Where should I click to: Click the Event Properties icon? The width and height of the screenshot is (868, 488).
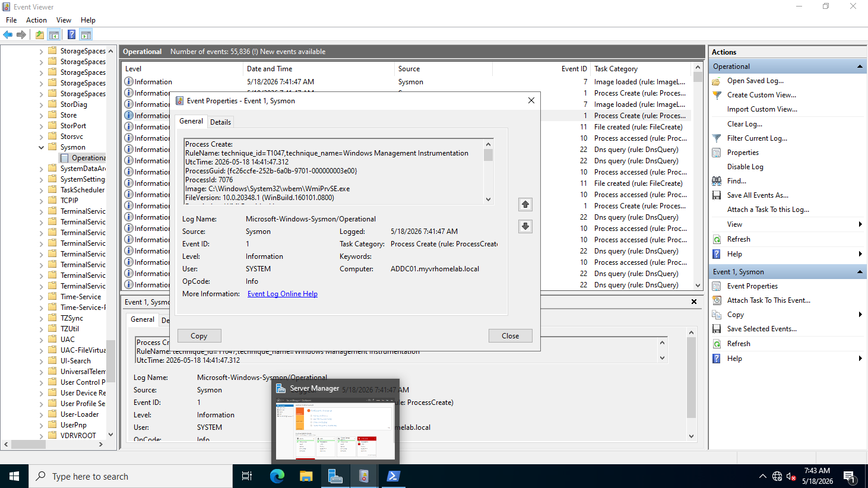pos(717,286)
